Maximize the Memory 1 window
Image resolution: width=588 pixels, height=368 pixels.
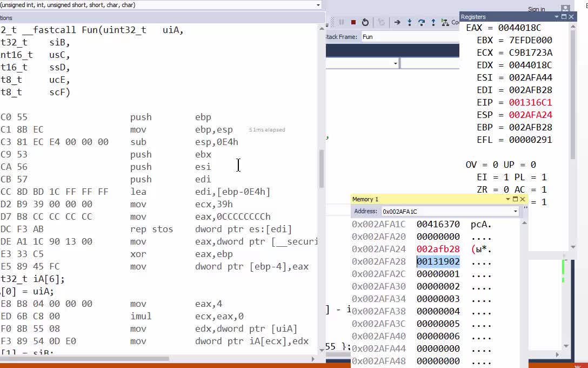pos(515,199)
